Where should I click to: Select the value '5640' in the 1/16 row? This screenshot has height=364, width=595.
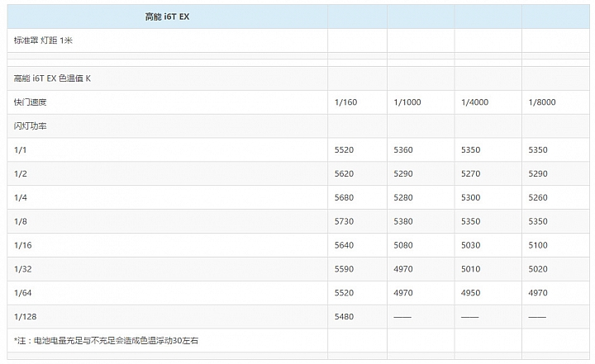[344, 246]
